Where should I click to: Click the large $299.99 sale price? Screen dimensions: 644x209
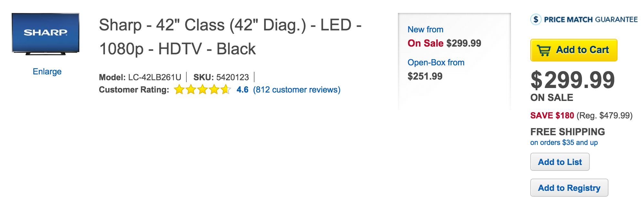[x=573, y=80]
